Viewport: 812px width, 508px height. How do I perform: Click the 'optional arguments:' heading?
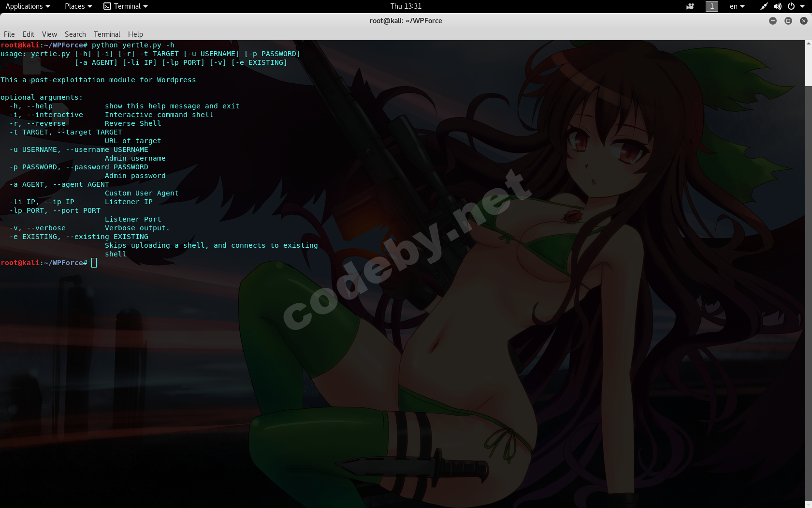[42, 97]
